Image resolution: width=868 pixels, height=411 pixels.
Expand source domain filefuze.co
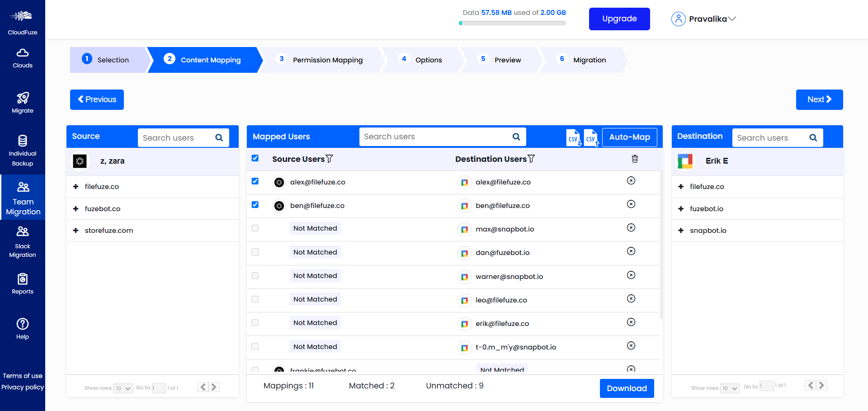[76, 187]
